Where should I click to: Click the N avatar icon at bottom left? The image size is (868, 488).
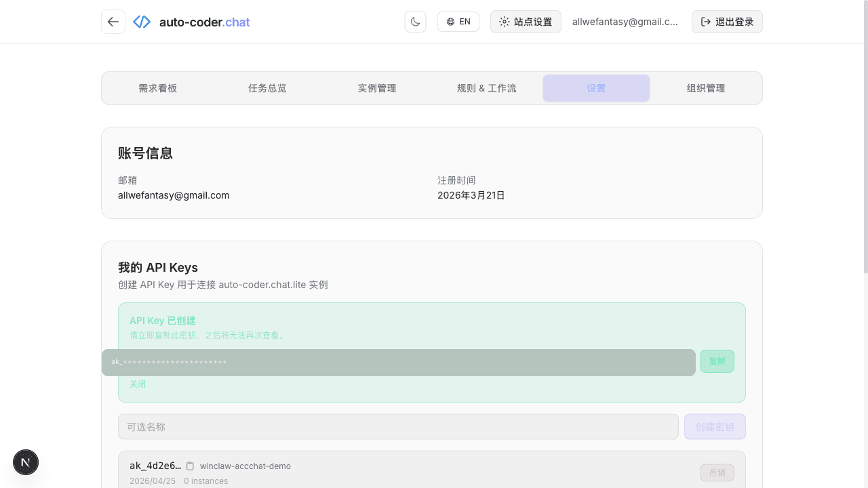click(25, 462)
